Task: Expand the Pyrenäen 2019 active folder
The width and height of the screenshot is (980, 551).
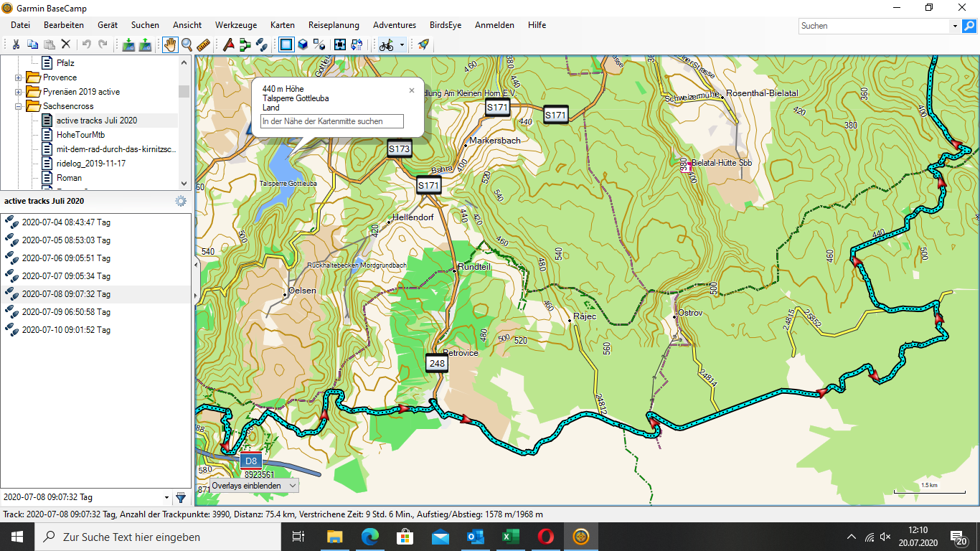Action: (x=19, y=92)
